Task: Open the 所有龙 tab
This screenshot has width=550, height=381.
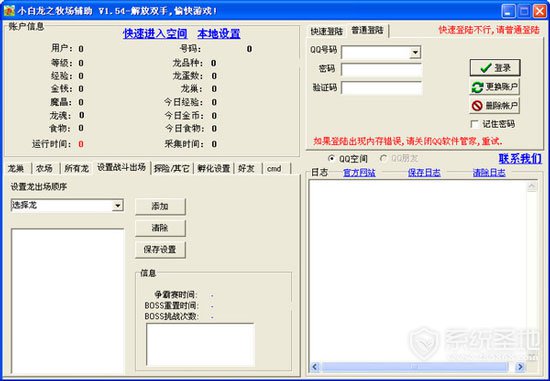Action: (76, 168)
